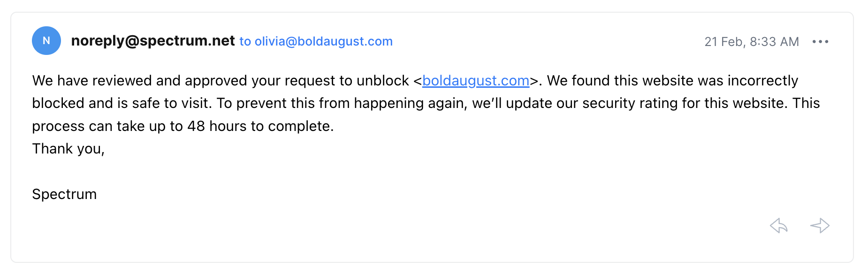Click recipient olivia@boldaugust.com address
868x276 pixels.
pos(323,41)
